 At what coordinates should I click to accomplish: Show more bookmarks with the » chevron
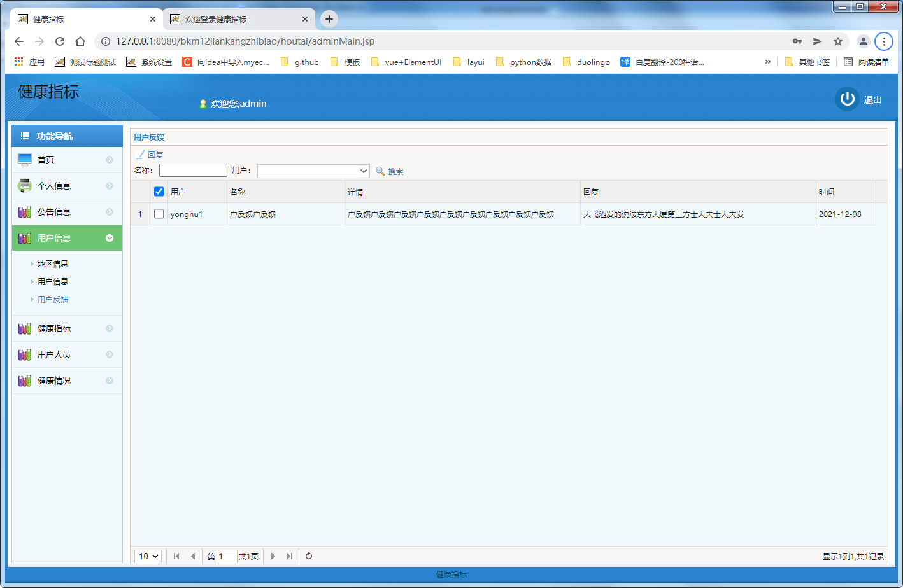coord(767,62)
